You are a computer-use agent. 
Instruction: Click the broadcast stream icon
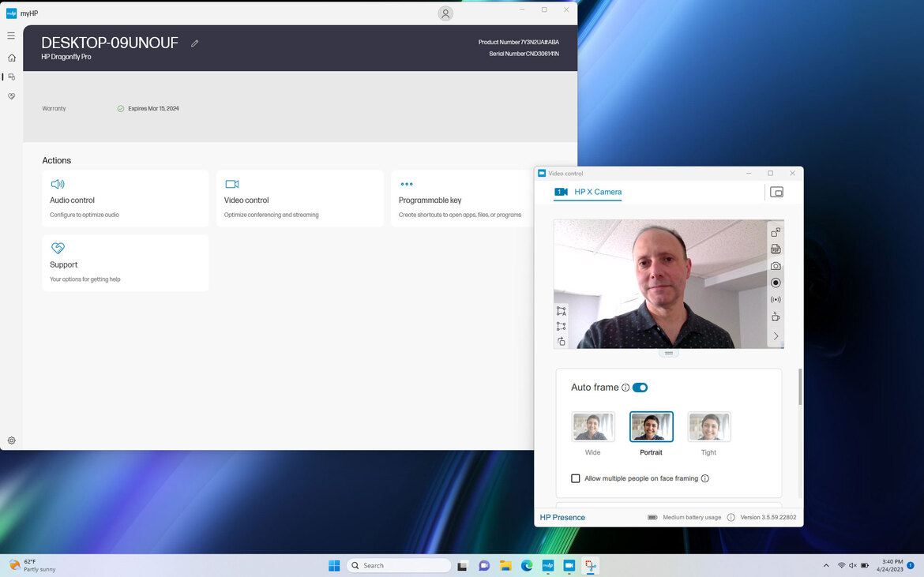click(x=776, y=300)
